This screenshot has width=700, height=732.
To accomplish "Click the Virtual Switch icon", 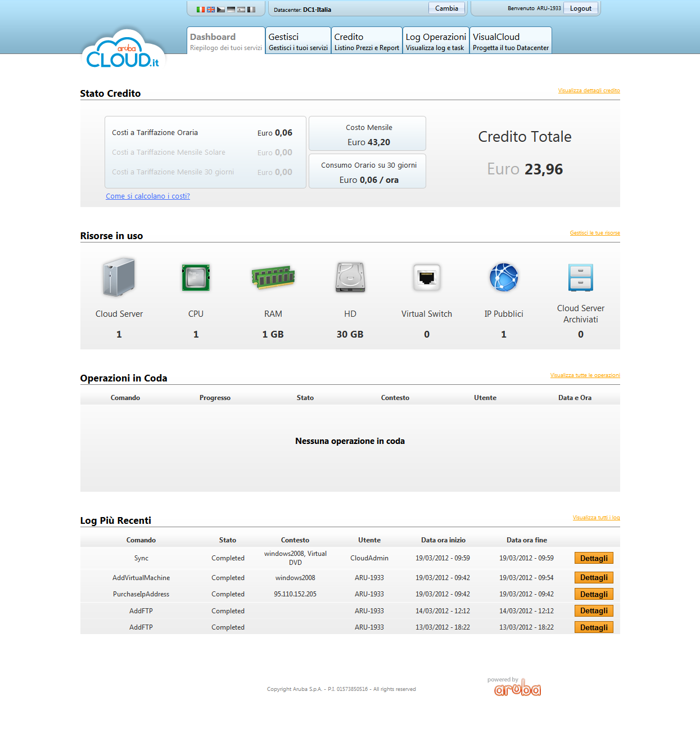I will coord(427,277).
